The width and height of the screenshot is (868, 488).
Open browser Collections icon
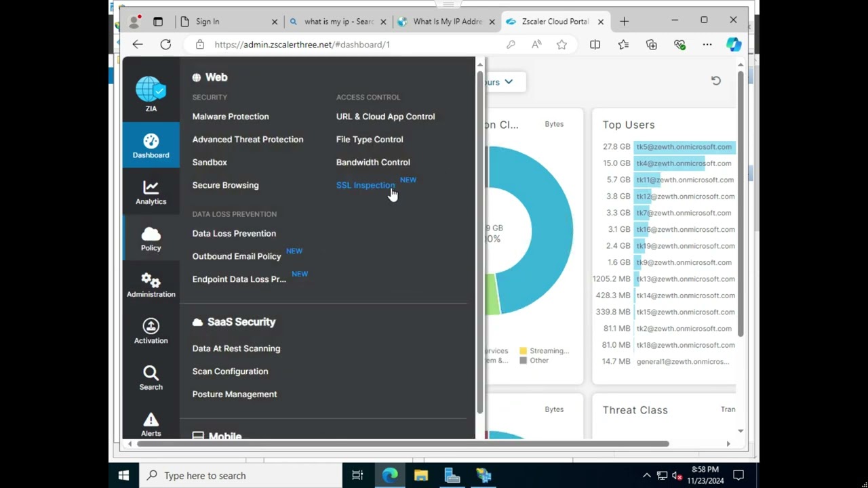[652, 45]
